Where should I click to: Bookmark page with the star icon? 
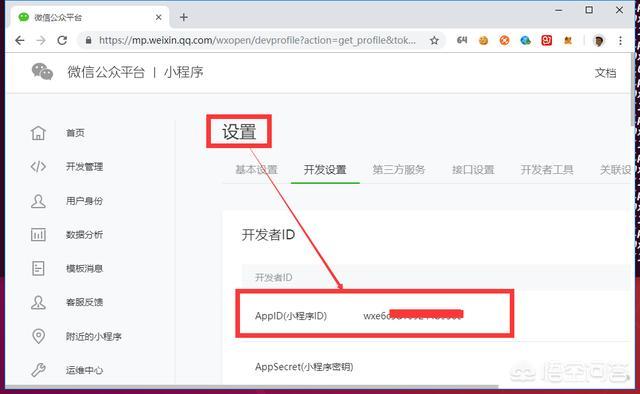434,40
